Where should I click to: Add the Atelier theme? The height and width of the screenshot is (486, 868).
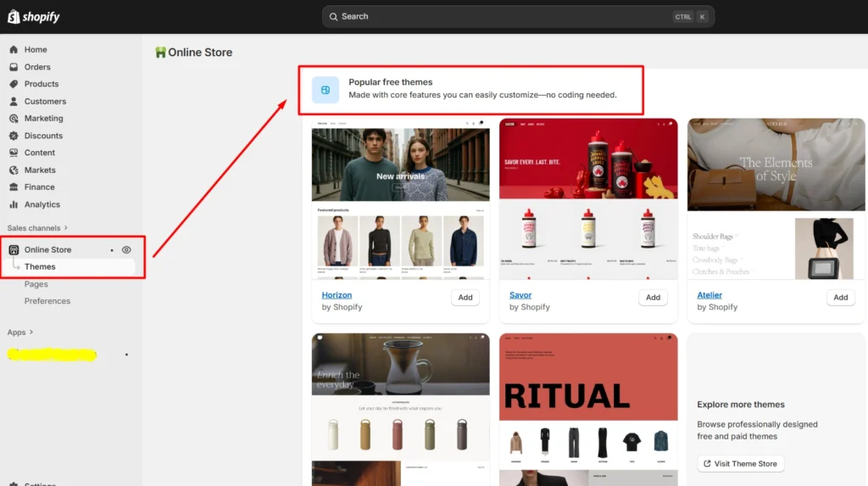coord(840,298)
